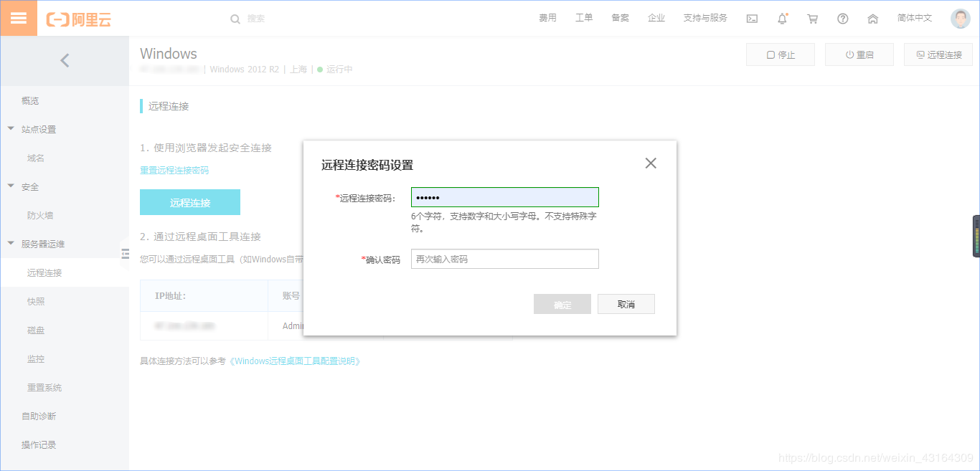This screenshot has height=471, width=980.
Task: Open the help question mark icon
Action: [x=842, y=18]
